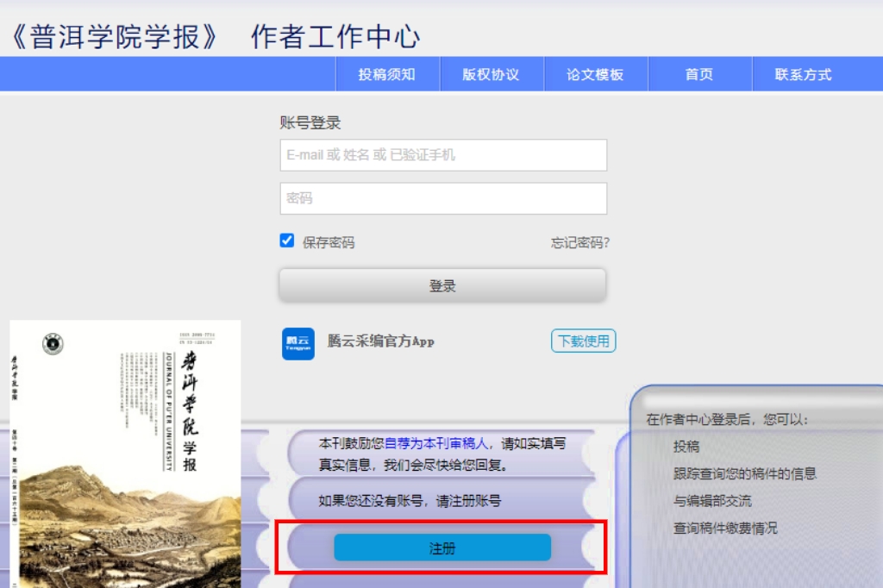Screen dimensions: 883x588
Task: Follow the 自荐为本刊审稿人 link
Action: tap(436, 444)
